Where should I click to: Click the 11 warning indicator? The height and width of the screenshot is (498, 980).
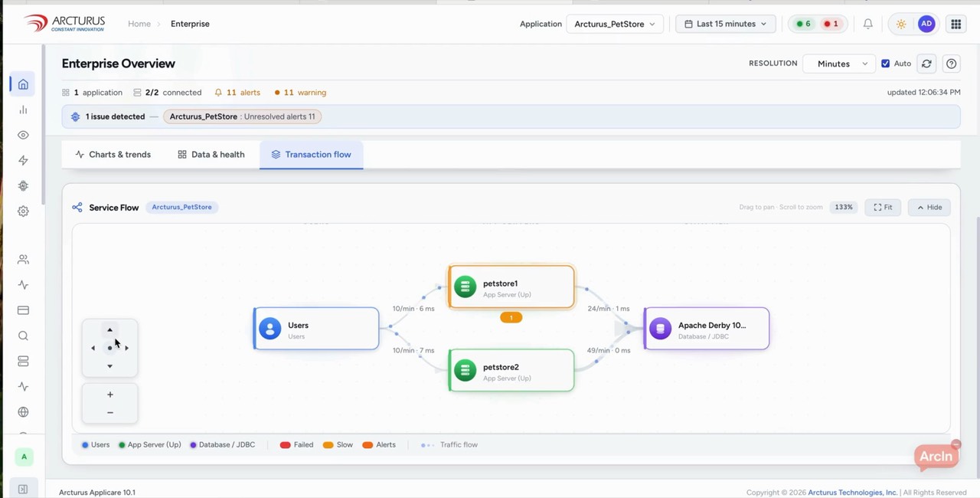click(x=300, y=92)
